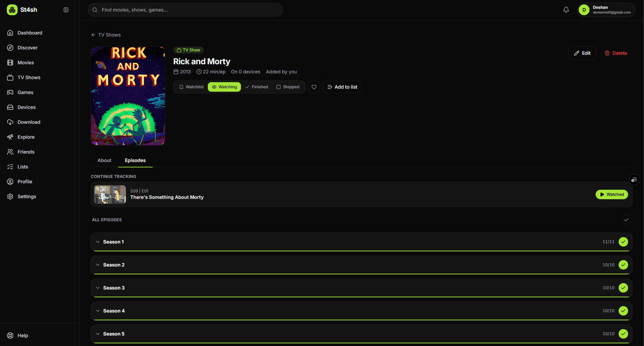
Task: Click the TV Show type badge
Action: coord(188,50)
